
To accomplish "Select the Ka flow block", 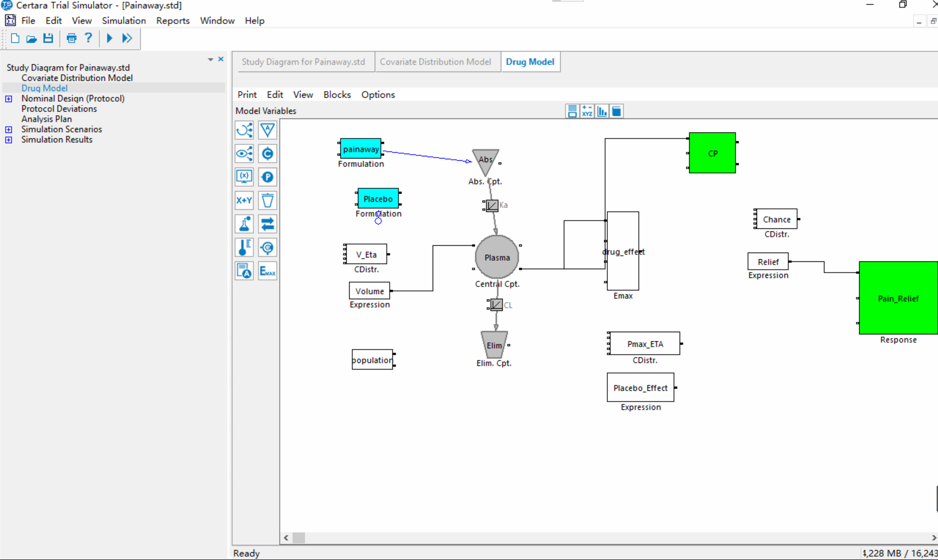I will coord(492,206).
